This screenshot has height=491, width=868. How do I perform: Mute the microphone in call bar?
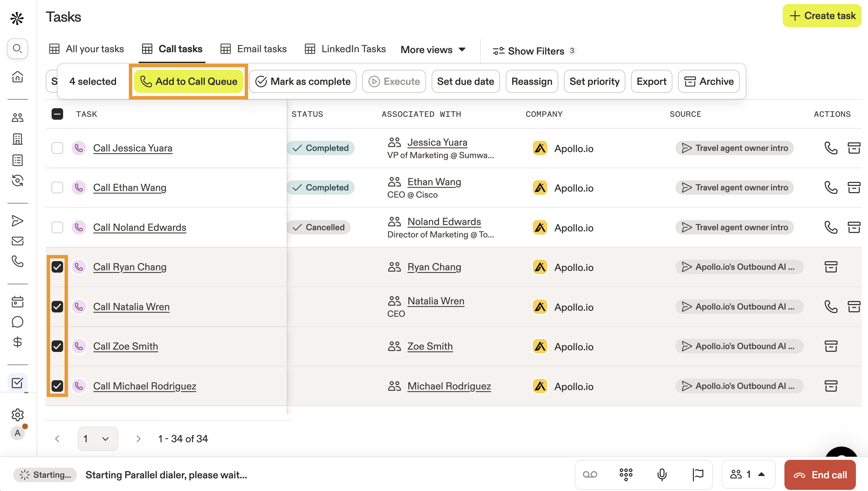tap(662, 475)
